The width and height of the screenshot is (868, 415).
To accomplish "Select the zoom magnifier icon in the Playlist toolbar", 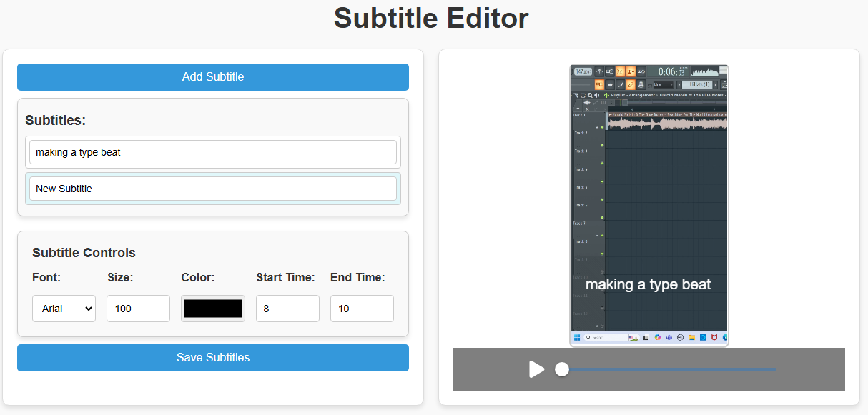I will pos(590,95).
